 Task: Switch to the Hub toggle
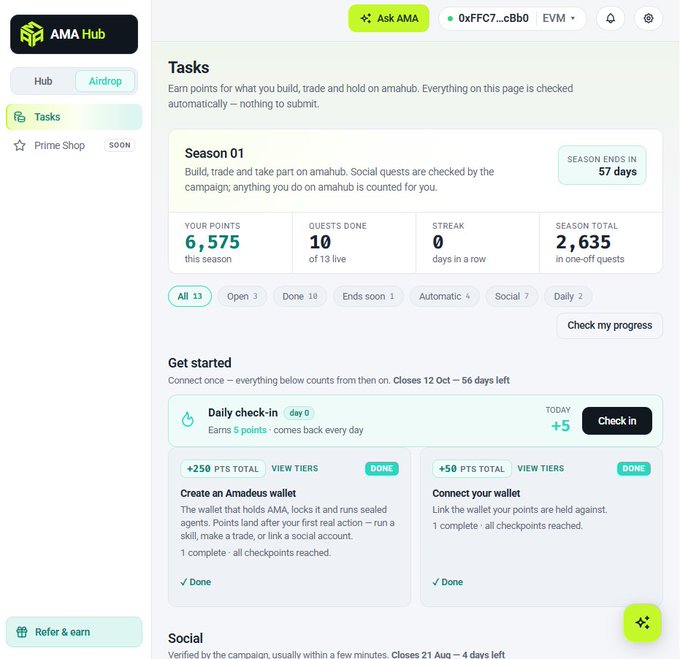click(x=43, y=81)
